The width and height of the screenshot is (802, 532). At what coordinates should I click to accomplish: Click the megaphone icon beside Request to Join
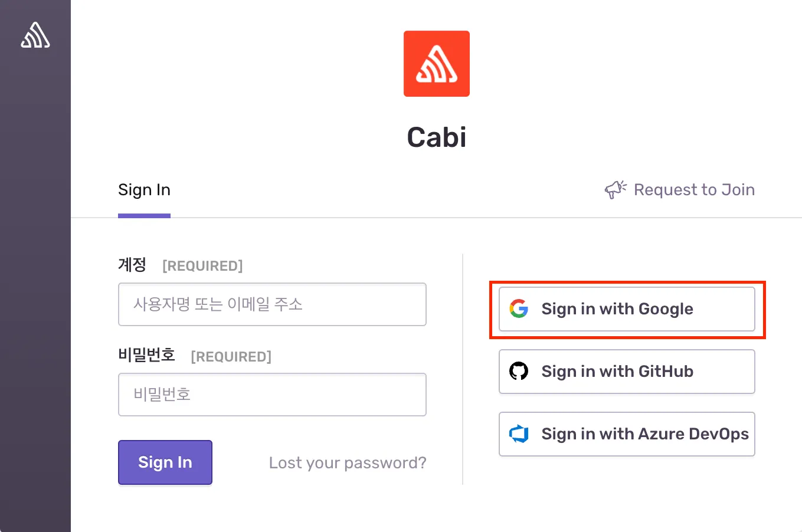coord(616,189)
